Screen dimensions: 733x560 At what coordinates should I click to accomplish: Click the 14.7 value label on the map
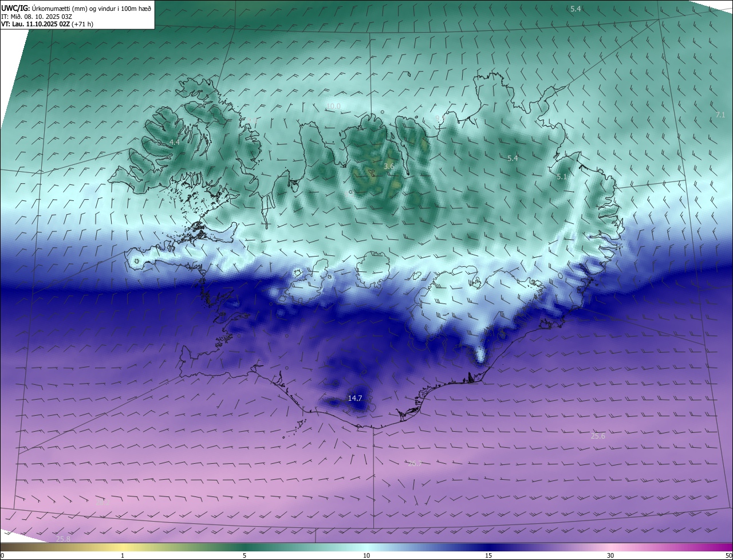(355, 398)
